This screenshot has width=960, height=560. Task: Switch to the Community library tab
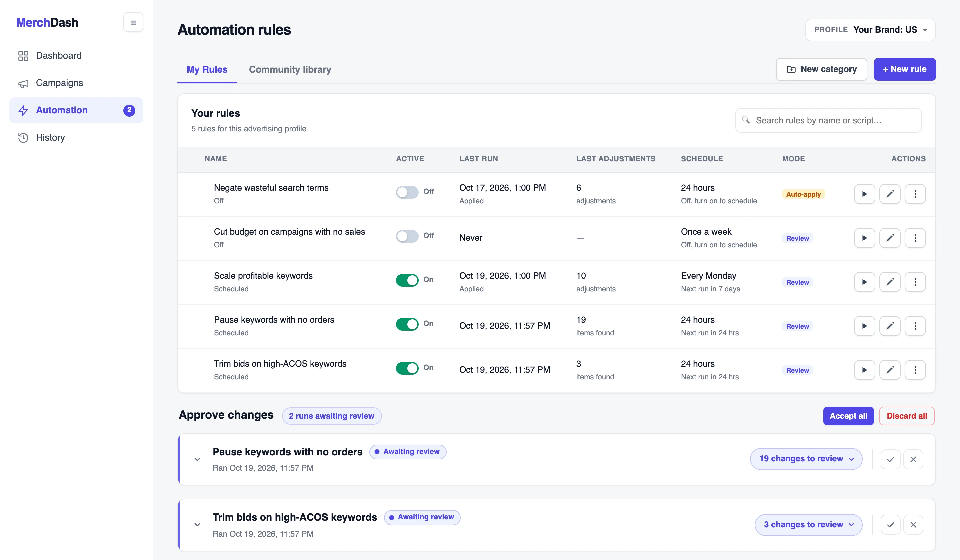[290, 69]
